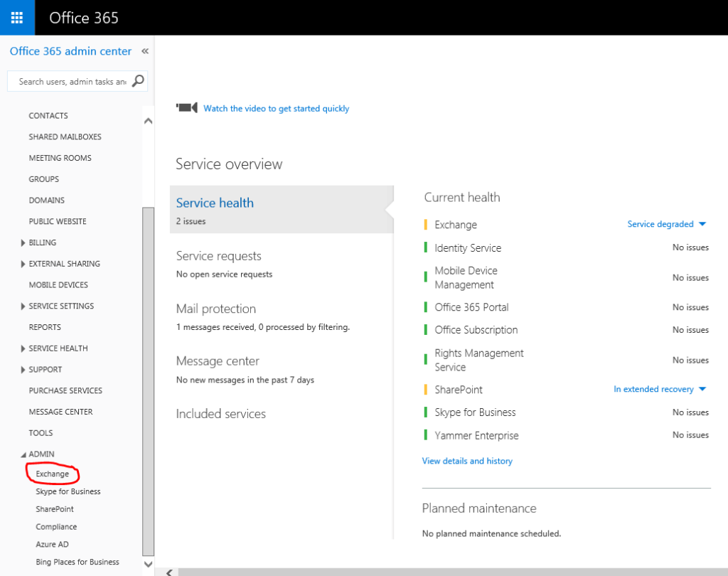The height and width of the screenshot is (576, 728).
Task: Click Skype for Business health row
Action: click(x=567, y=412)
